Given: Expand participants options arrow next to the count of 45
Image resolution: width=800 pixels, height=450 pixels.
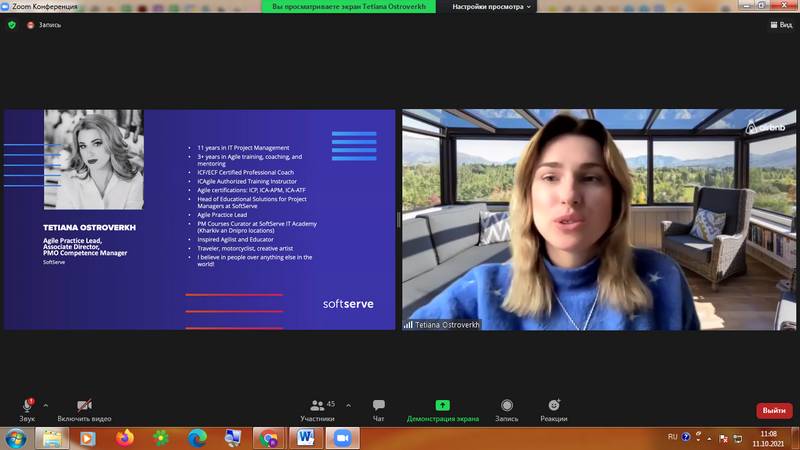Looking at the screenshot, I should point(348,406).
